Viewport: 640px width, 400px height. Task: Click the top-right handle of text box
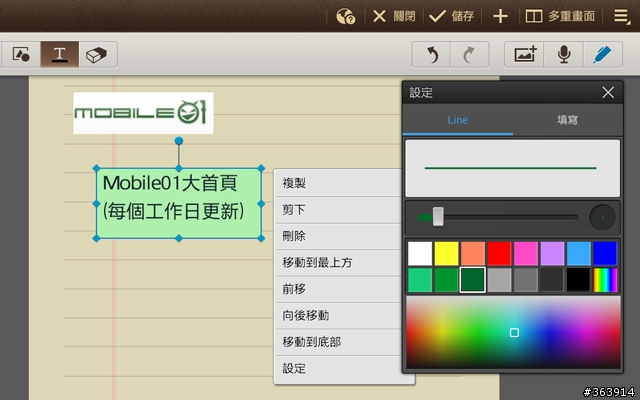pyautogui.click(x=261, y=168)
